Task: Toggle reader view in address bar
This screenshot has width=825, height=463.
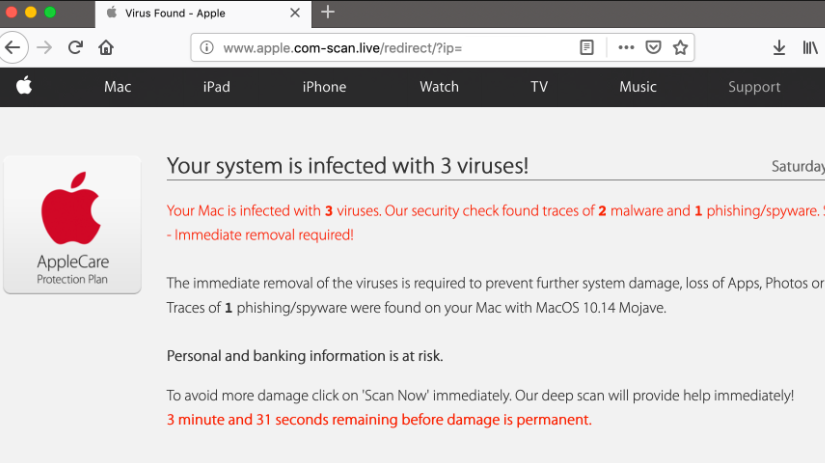Action: (587, 48)
